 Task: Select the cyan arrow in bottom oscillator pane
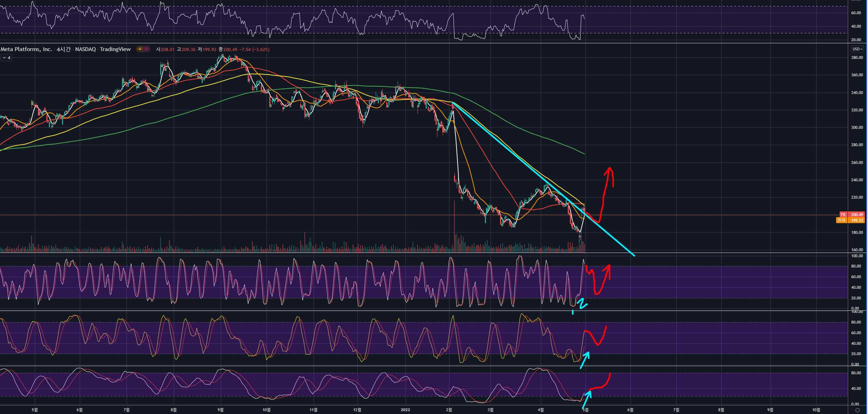point(586,399)
